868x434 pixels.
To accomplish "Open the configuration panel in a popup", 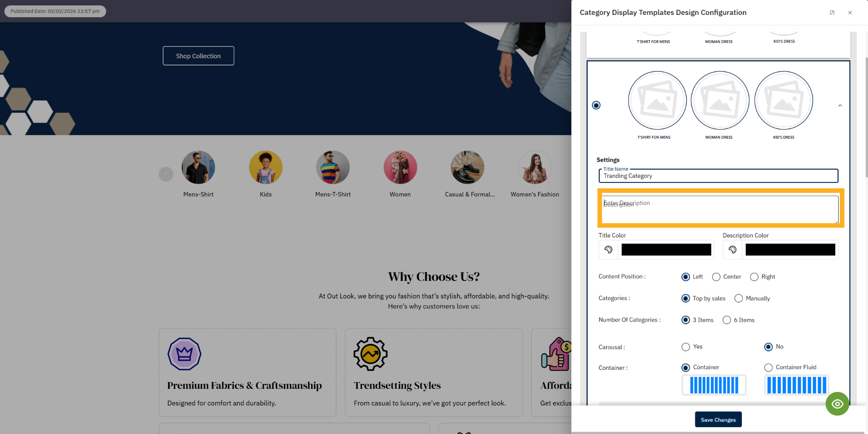I will 832,12.
